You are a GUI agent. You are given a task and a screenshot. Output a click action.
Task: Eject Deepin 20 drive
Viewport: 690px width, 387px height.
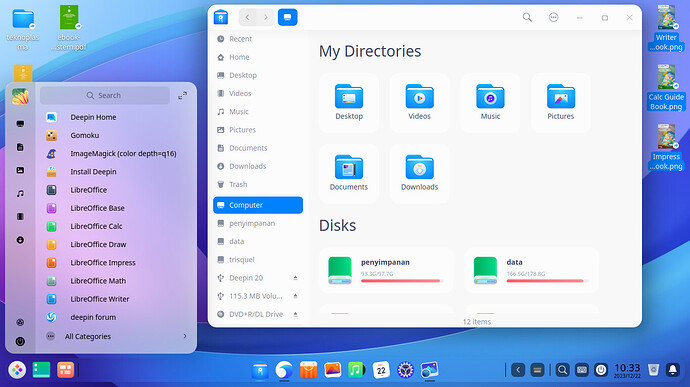tap(295, 278)
